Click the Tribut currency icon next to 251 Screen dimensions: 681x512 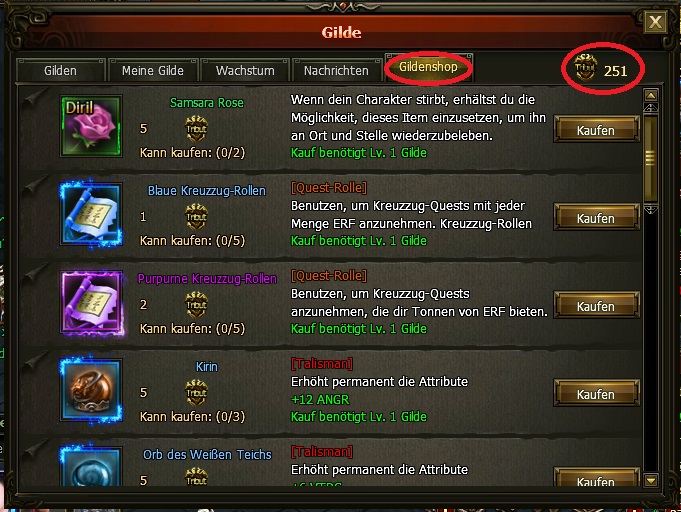[x=585, y=68]
